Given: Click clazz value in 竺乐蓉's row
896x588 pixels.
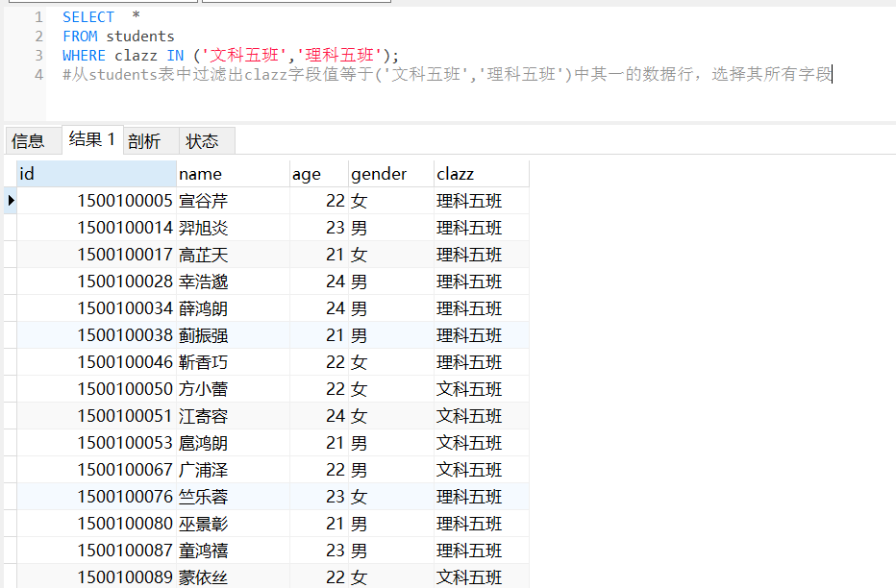Looking at the screenshot, I should point(481,497).
